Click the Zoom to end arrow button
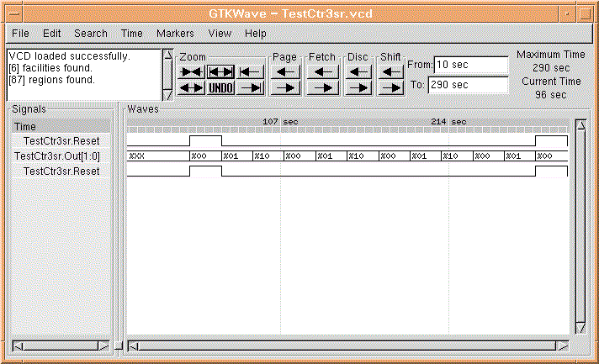 250,88
